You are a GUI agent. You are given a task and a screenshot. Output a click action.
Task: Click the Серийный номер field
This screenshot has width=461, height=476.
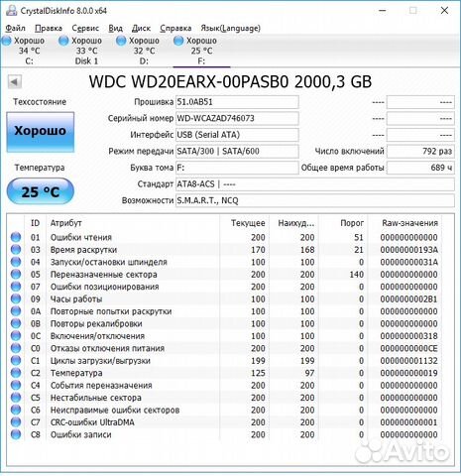pyautogui.click(x=237, y=118)
